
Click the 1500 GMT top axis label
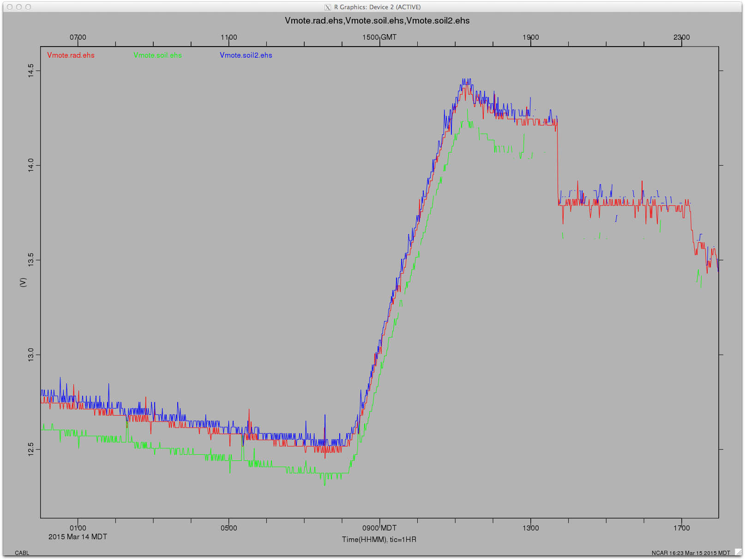pyautogui.click(x=379, y=37)
